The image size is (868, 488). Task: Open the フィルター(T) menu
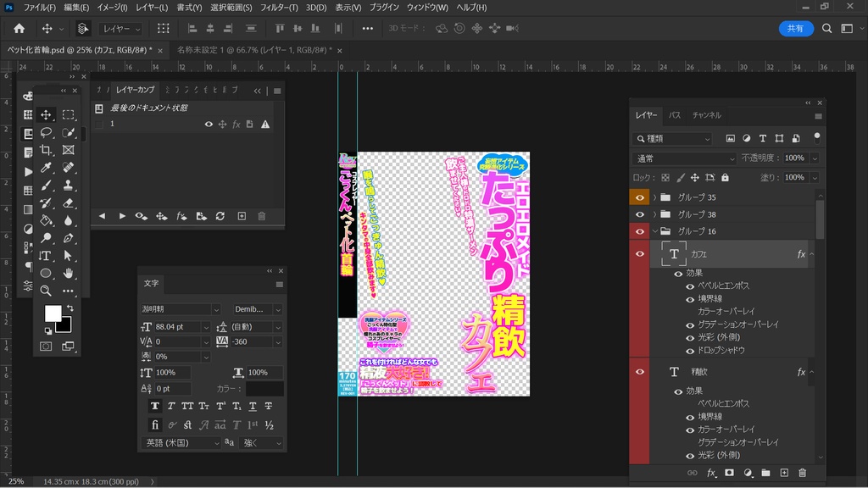[x=278, y=8]
